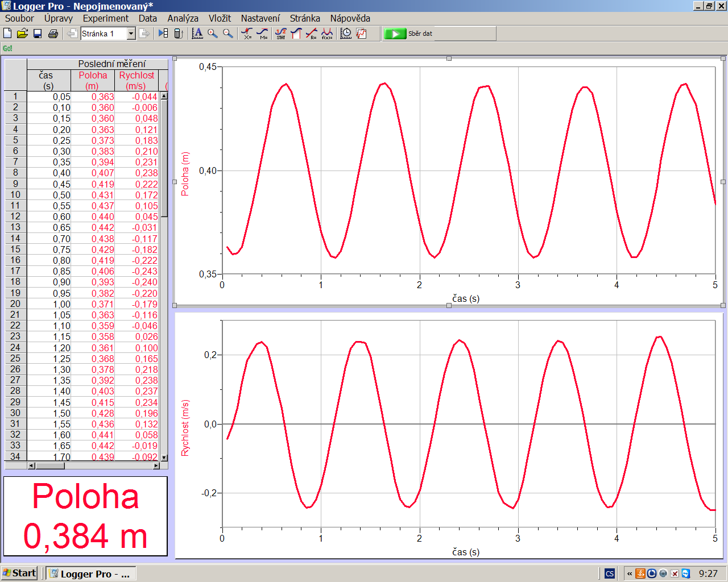Open the Stránka menu
Viewport: 728px width, 582px height.
(305, 18)
